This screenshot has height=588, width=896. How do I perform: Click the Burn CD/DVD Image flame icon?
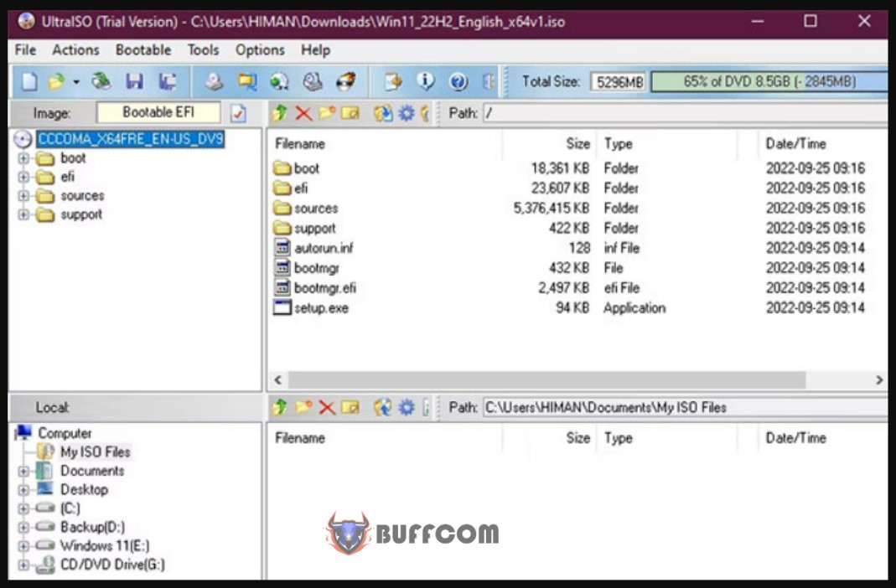pos(345,81)
